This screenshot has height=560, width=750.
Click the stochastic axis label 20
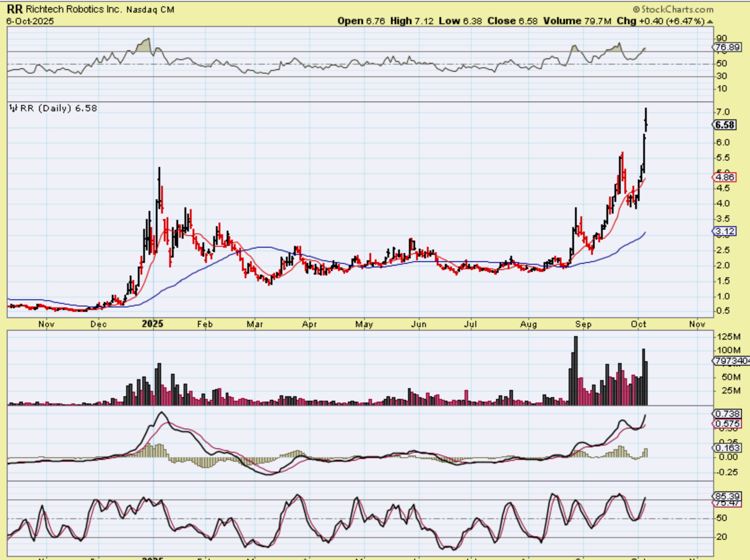(722, 537)
